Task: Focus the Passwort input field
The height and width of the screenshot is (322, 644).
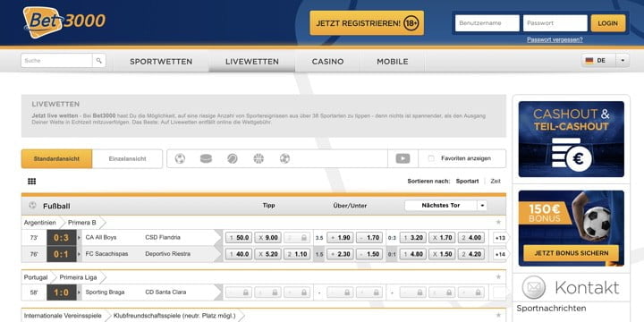Action: [x=555, y=23]
